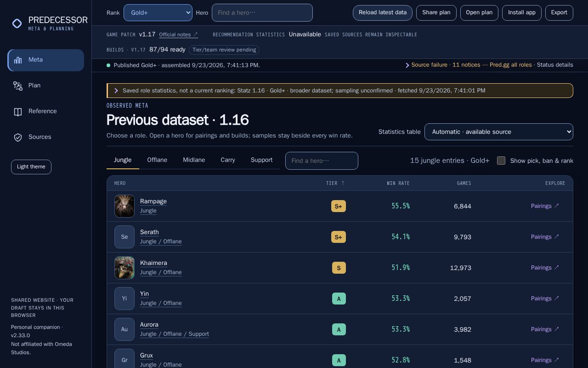The width and height of the screenshot is (588, 368).
Task: Switch to the Offlane role tab
Action: [x=157, y=160]
